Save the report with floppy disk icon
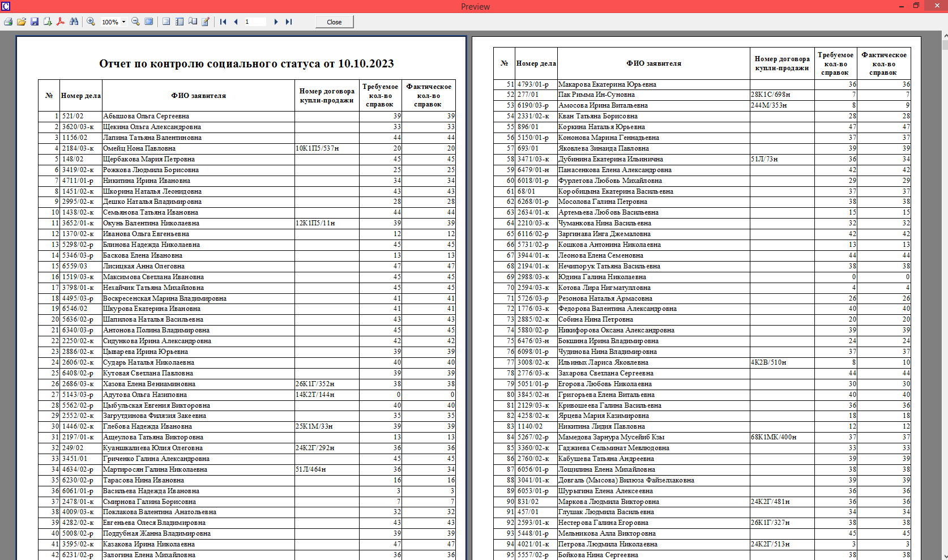The image size is (948, 560). tap(35, 22)
